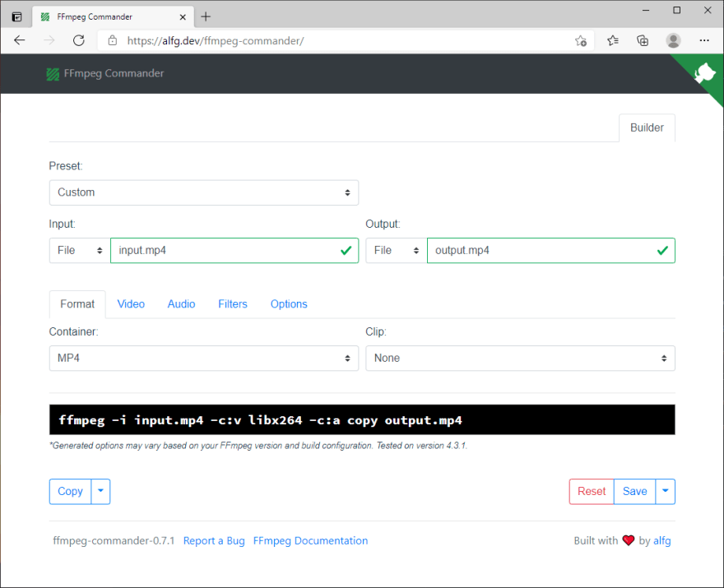
Task: Open the FFmpeg Documentation link
Action: coord(310,540)
